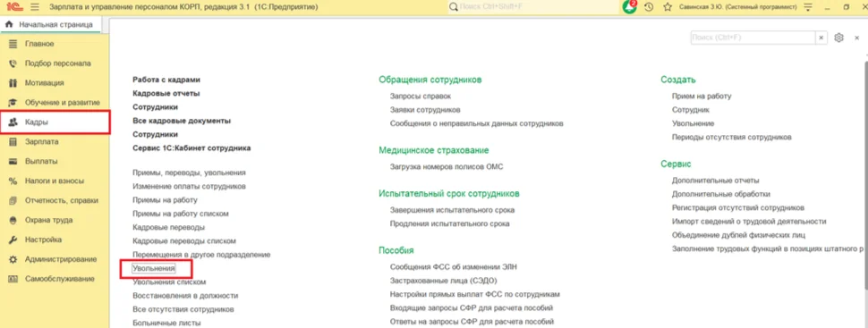Clear the Ctrl+F search field with x button
Viewport: 868px width, 328px height.
[x=821, y=37]
